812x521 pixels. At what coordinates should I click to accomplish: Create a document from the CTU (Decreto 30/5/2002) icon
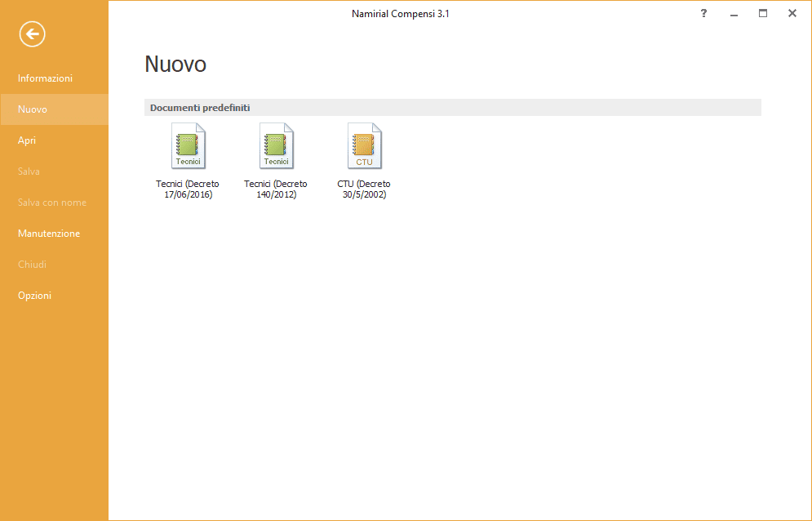tap(364, 145)
